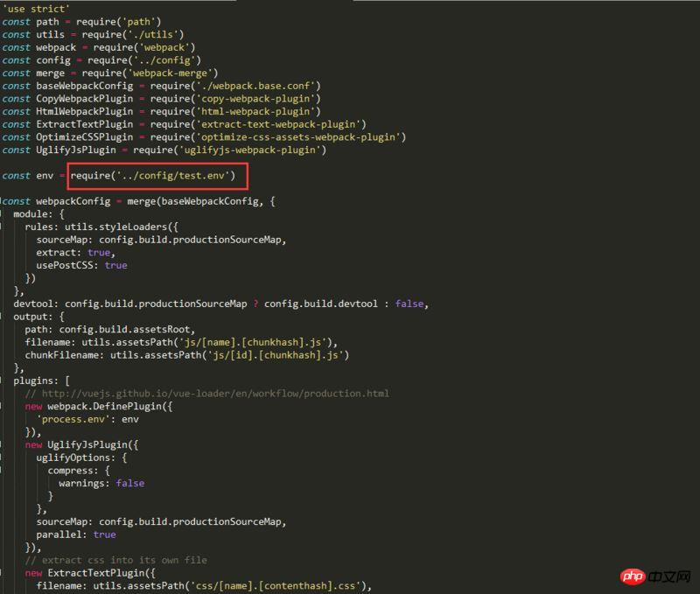Click "new ExtractTextPlugin({" line
Viewport: 700px width, 594px height.
(90, 573)
